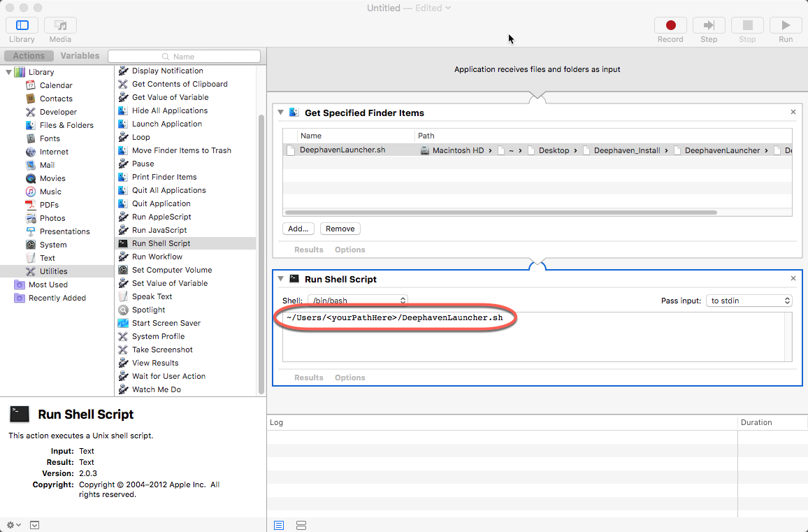Click the Remove button
The image size is (808, 532).
point(340,229)
